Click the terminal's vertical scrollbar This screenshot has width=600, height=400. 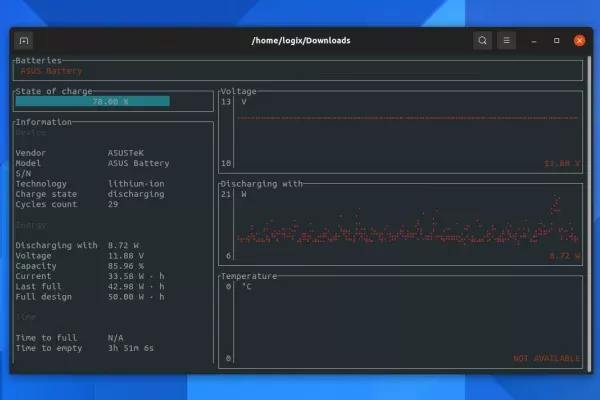[589, 212]
